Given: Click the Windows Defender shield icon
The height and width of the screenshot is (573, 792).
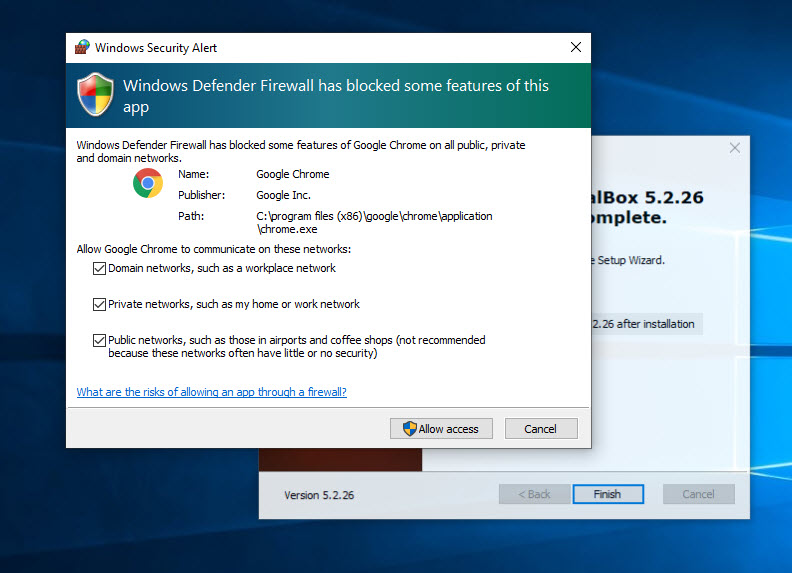Looking at the screenshot, I should pos(95,94).
